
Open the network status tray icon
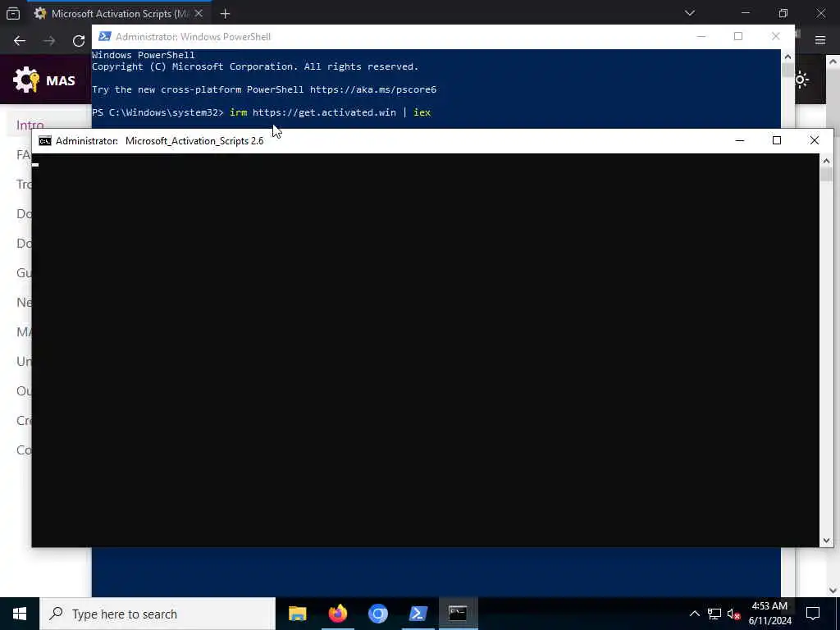[x=714, y=614]
